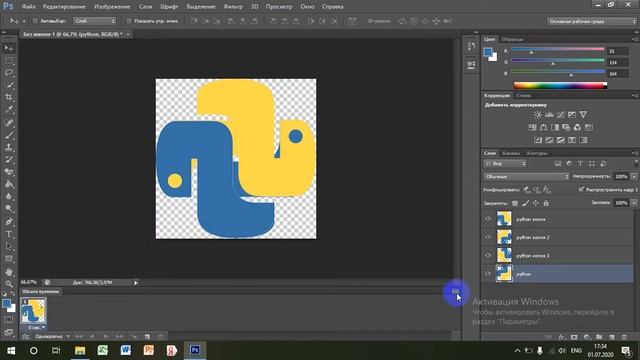Hide the python копия layer
The width and height of the screenshot is (640, 360).
tap(488, 219)
